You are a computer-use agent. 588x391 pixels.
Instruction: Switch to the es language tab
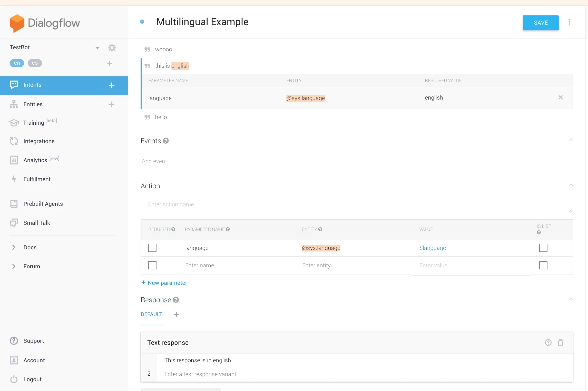pos(35,63)
